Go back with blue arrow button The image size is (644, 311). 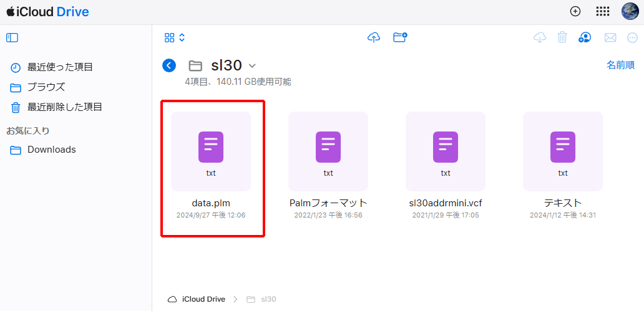tap(169, 65)
